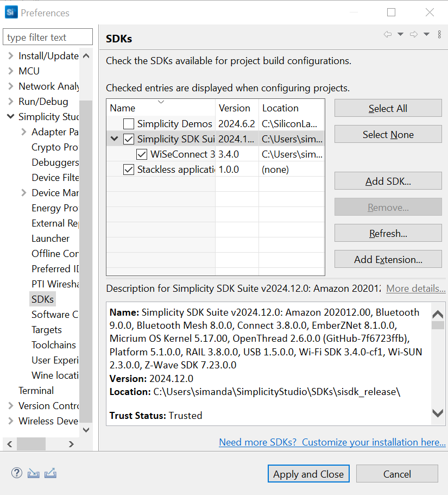Uncheck the WiSeConnect 3 checkbox
The height and width of the screenshot is (495, 448).
click(142, 154)
